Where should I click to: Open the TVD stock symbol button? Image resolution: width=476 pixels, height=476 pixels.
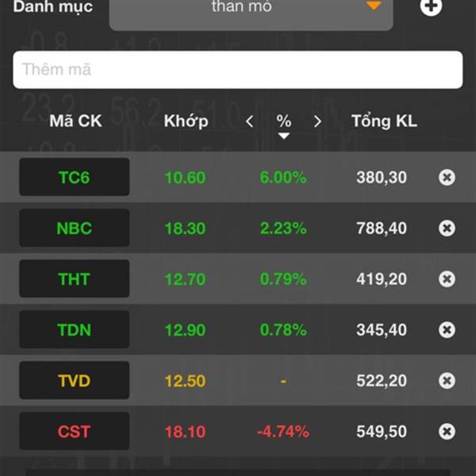coord(75,380)
